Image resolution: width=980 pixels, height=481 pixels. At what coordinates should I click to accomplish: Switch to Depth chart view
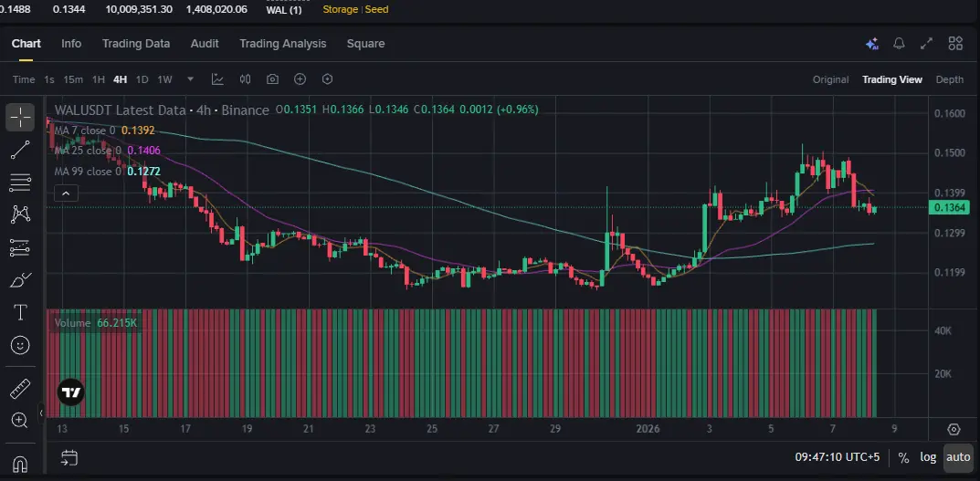point(949,79)
